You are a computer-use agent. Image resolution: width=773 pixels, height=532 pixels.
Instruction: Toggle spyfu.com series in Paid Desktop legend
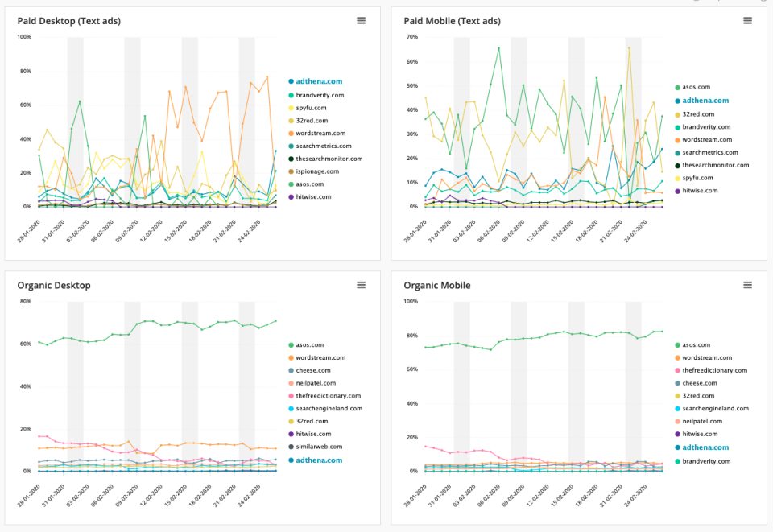coord(308,108)
